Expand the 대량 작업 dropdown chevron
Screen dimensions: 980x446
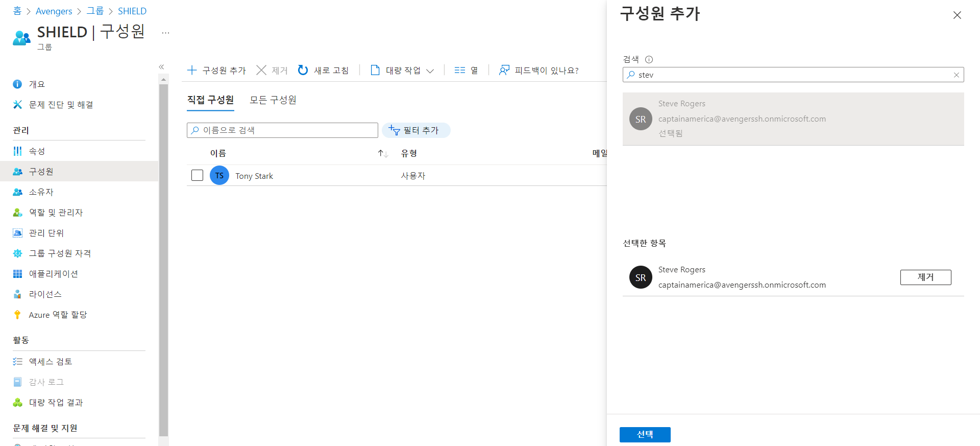point(430,71)
